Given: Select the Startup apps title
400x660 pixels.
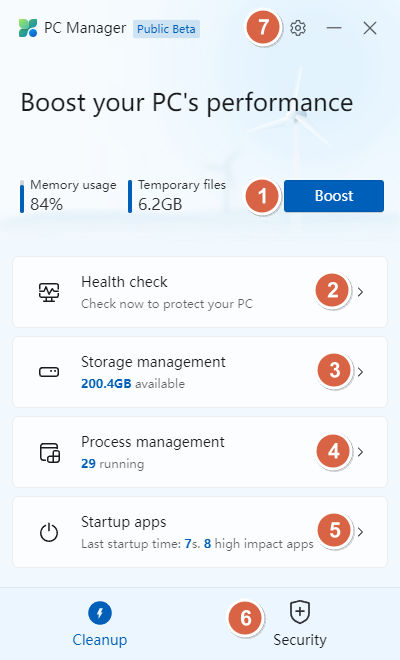Looking at the screenshot, I should 123,522.
